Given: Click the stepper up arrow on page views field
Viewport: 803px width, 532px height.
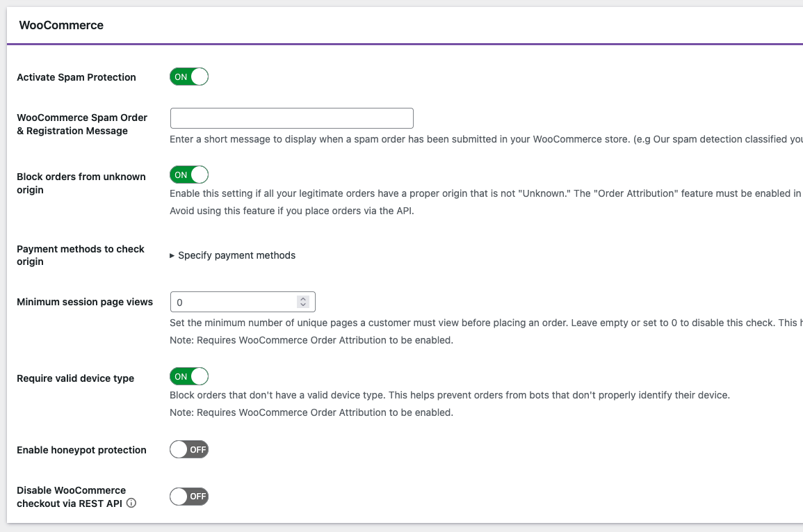Looking at the screenshot, I should 302,298.
